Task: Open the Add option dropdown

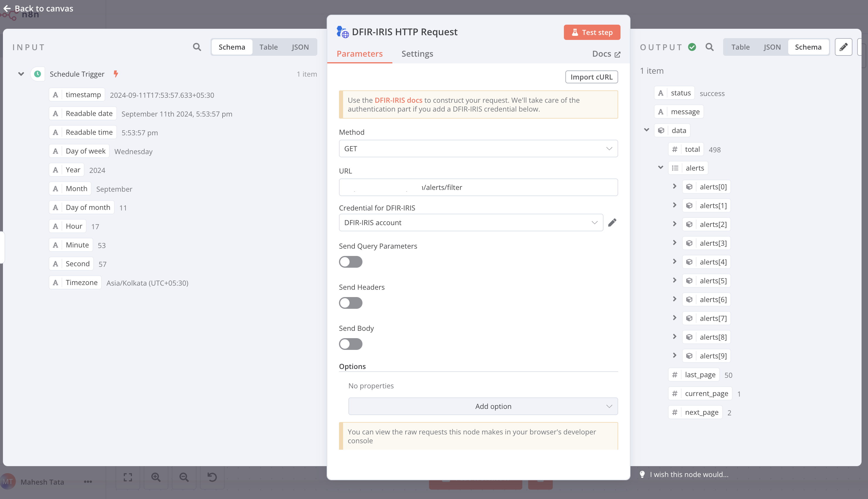Action: coord(483,406)
